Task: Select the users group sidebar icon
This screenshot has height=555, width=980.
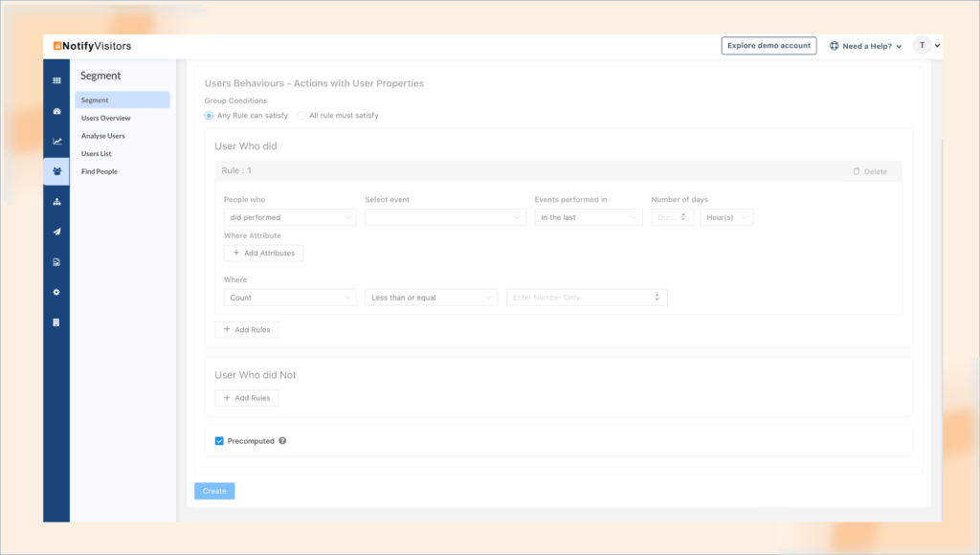Action: pos(56,171)
